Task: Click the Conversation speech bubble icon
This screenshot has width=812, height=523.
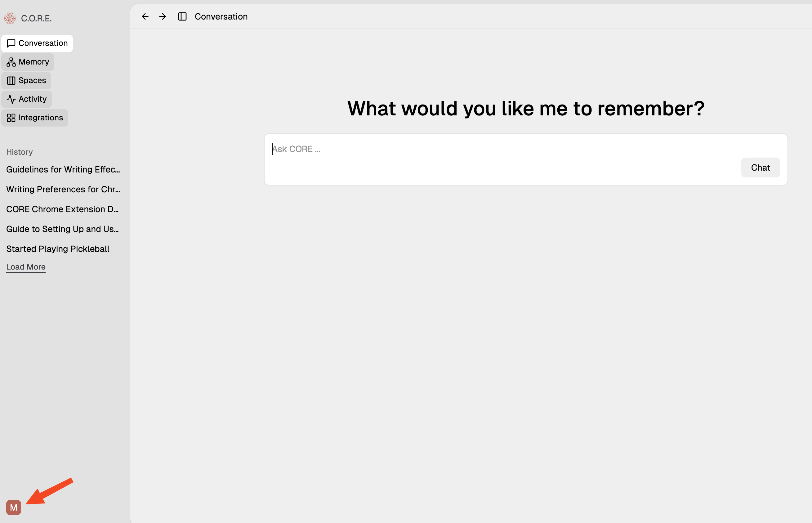Action: [11, 43]
